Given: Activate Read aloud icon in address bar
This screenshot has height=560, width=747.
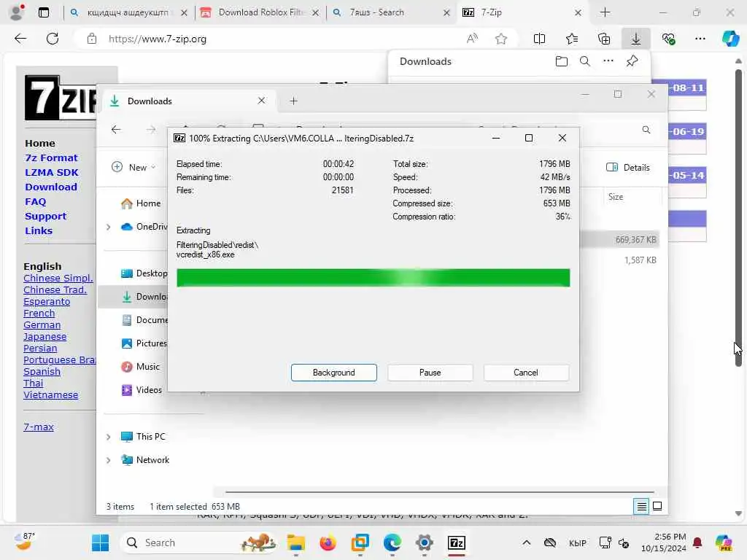Looking at the screenshot, I should [472, 39].
